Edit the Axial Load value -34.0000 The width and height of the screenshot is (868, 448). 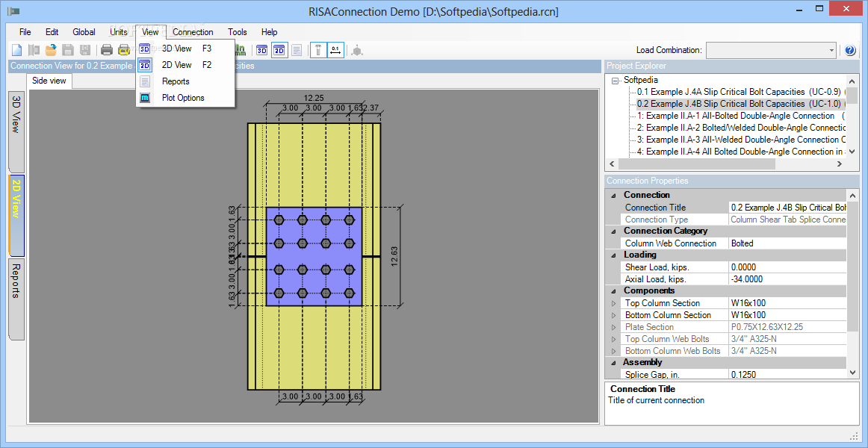pyautogui.click(x=788, y=279)
